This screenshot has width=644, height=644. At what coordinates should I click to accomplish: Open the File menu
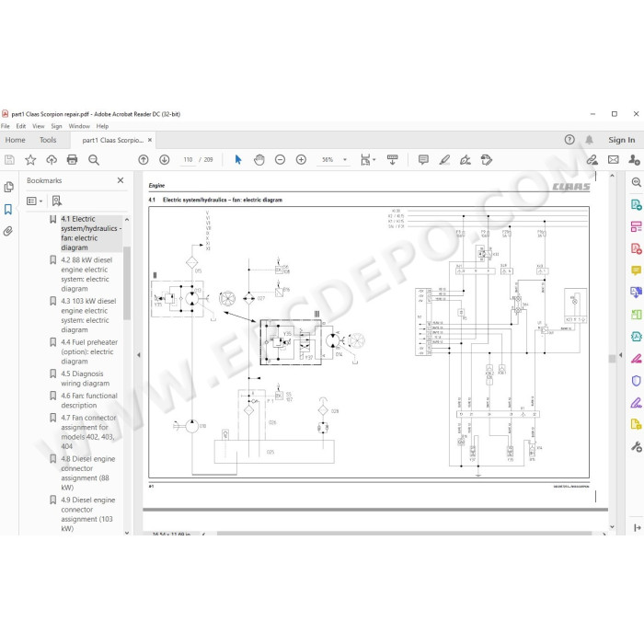tap(6, 126)
